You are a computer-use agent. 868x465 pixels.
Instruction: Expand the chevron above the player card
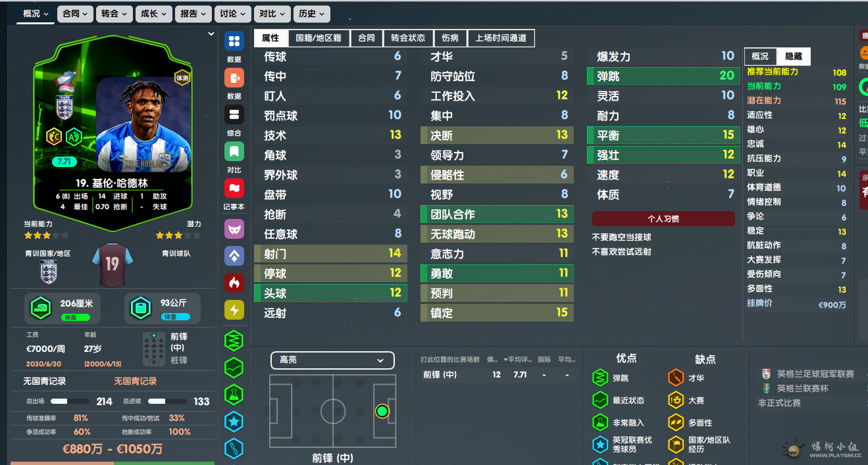[x=211, y=34]
